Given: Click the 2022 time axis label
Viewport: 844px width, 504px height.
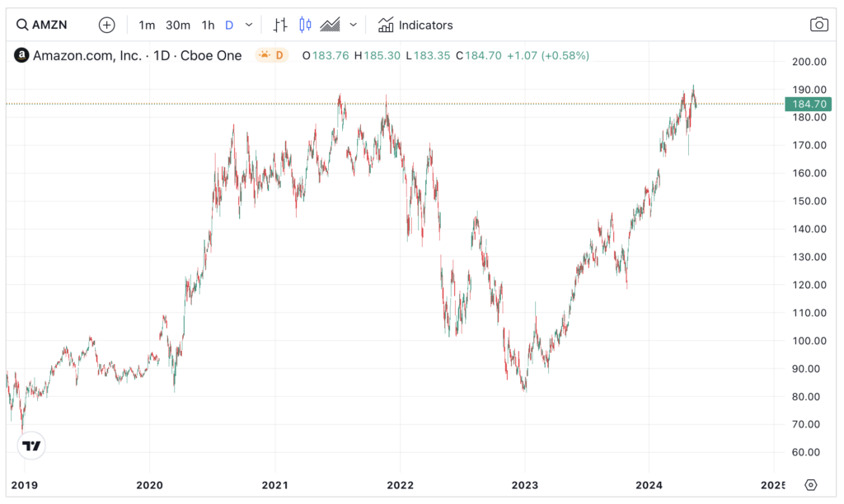Looking at the screenshot, I should tap(400, 485).
